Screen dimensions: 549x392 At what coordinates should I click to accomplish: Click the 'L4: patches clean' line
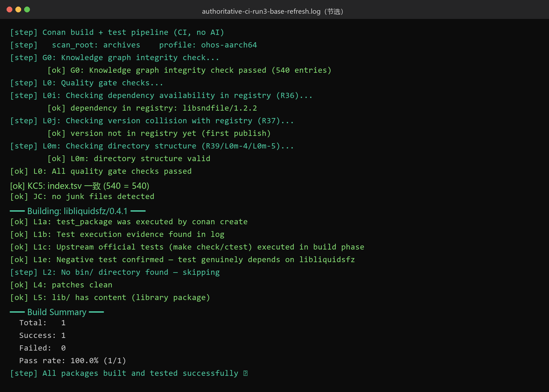click(x=61, y=285)
